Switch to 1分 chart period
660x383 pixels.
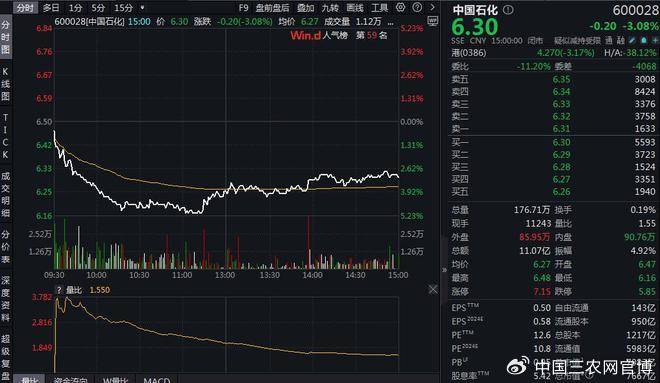click(76, 8)
